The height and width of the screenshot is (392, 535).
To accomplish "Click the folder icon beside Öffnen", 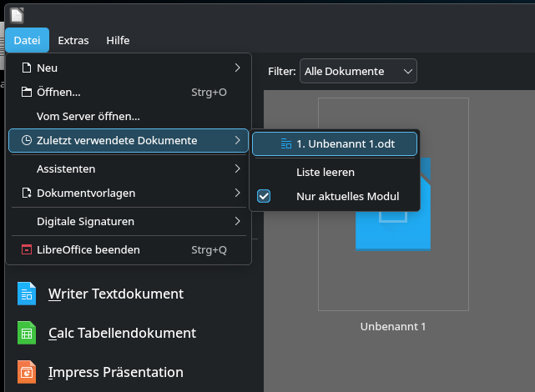I will pos(26,92).
